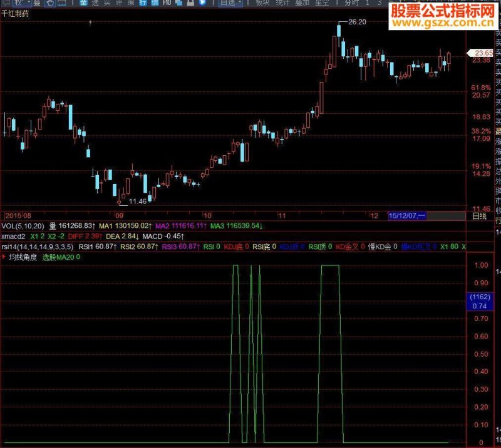Click the lock icon in toolbar

point(190,3)
